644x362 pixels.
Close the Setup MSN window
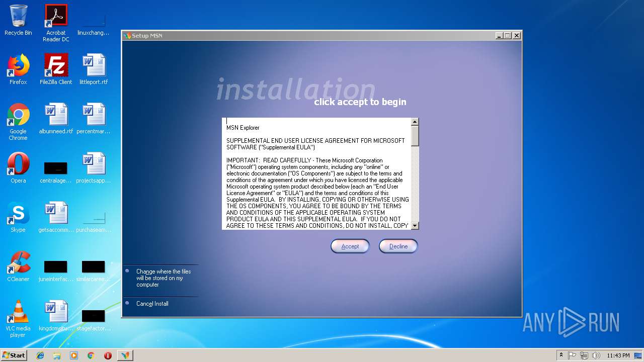(517, 36)
